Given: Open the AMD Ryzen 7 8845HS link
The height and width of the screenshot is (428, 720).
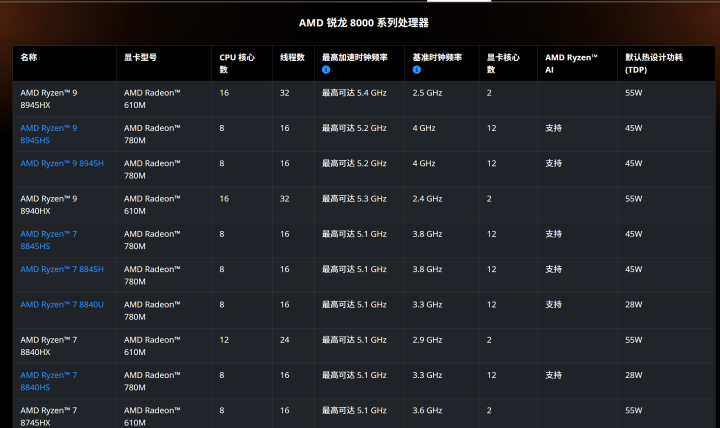Looking at the screenshot, I should pyautogui.click(x=49, y=240).
